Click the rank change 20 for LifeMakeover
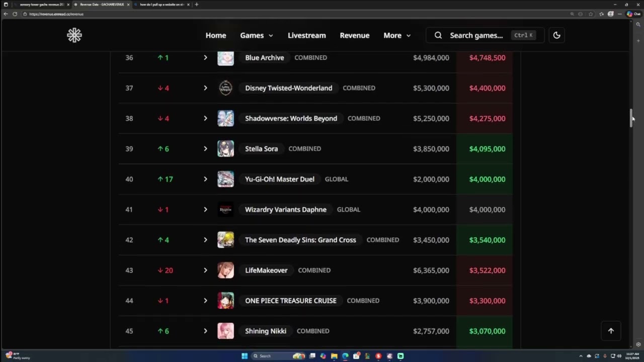This screenshot has width=644, height=362. point(165,270)
